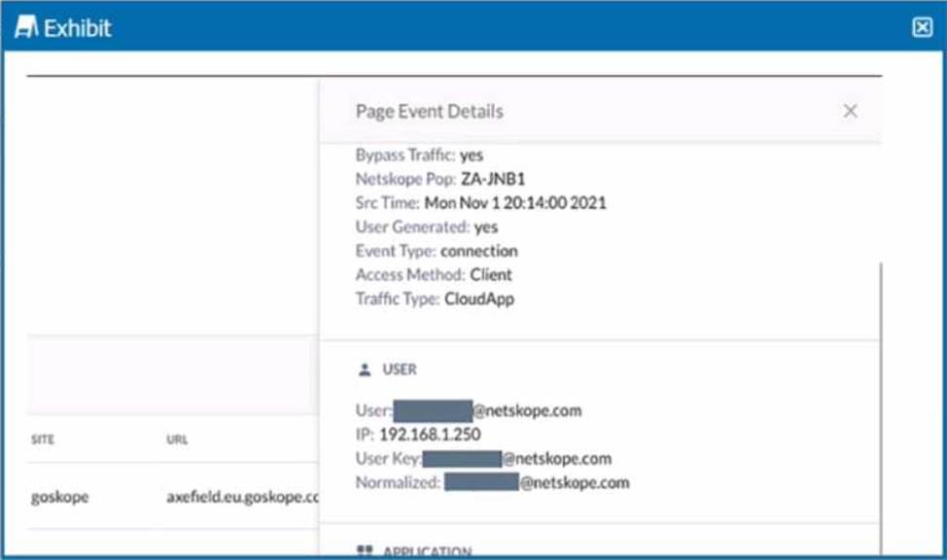Image resolution: width=947 pixels, height=560 pixels.
Task: Click the SITE column header
Action: coord(42,439)
